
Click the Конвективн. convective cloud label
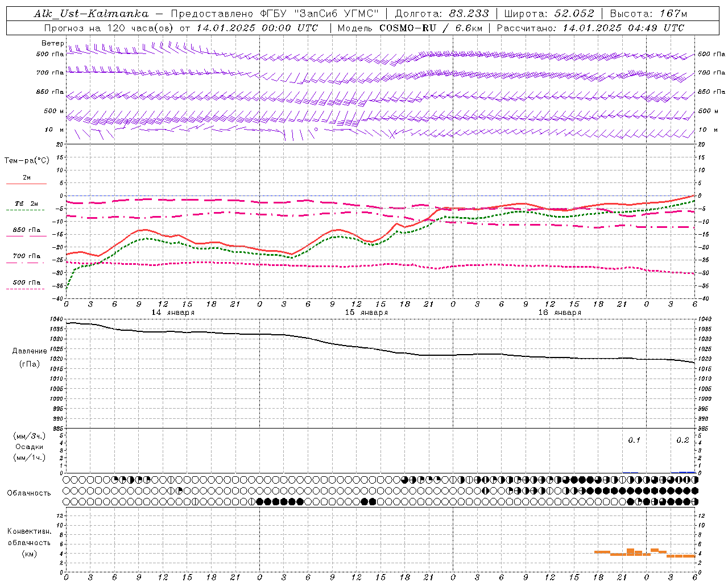pos(30,531)
